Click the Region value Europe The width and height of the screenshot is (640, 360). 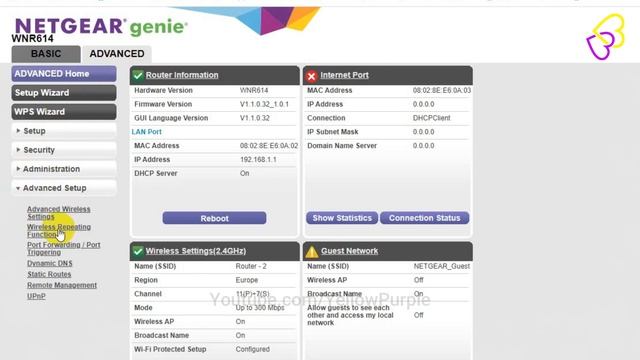247,280
